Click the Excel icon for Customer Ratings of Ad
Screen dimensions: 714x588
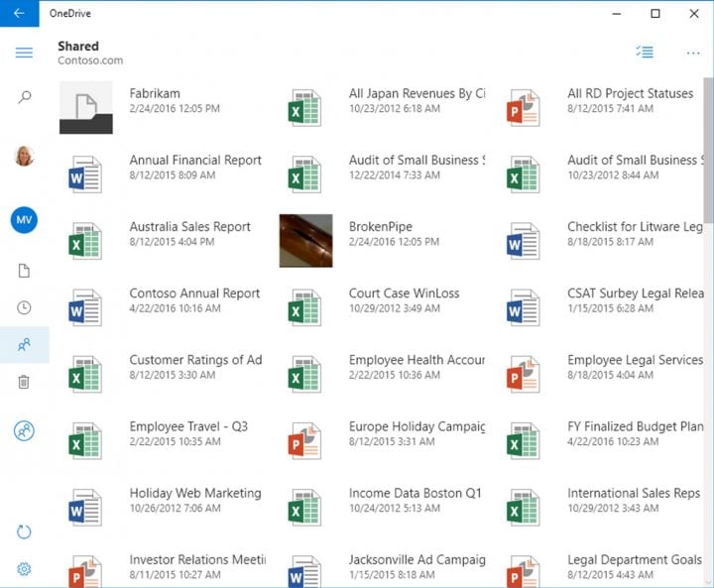click(85, 375)
